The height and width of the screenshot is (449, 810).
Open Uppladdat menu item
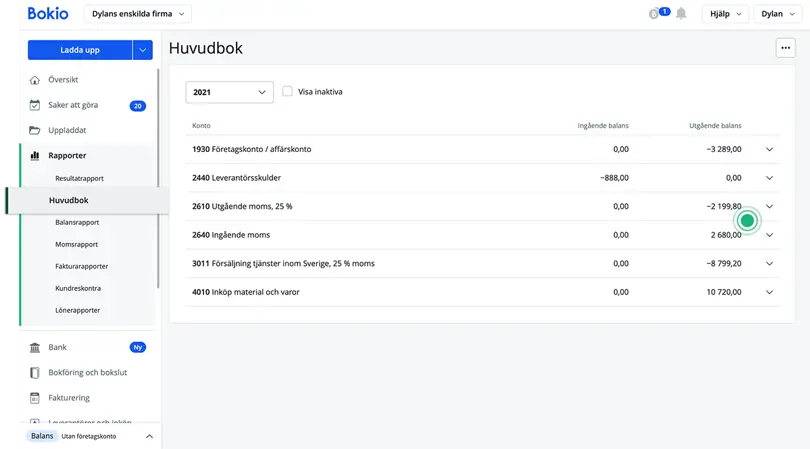(67, 130)
